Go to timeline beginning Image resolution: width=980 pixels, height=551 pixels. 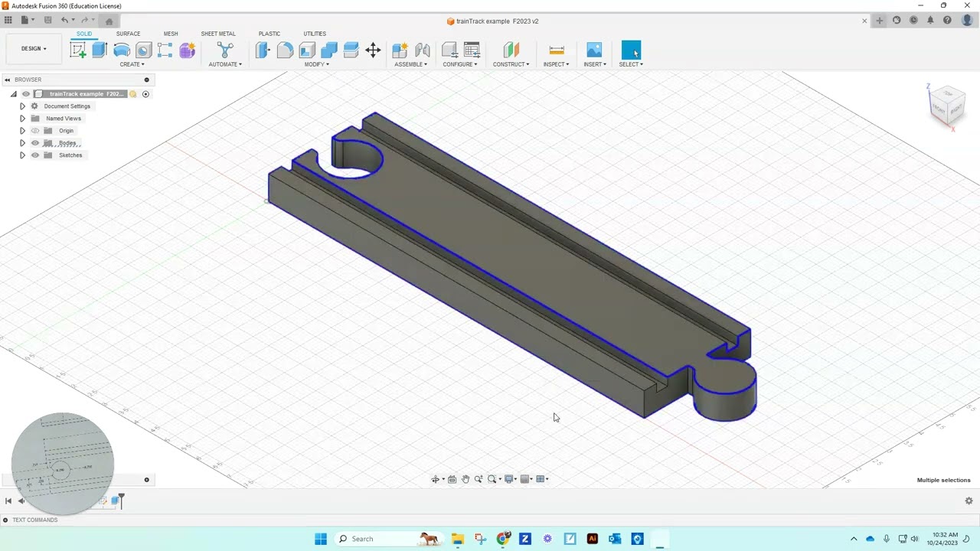8,501
